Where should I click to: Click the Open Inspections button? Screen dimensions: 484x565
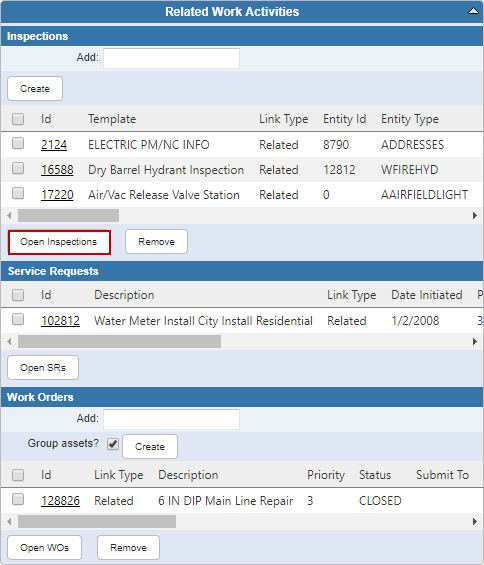tap(59, 242)
